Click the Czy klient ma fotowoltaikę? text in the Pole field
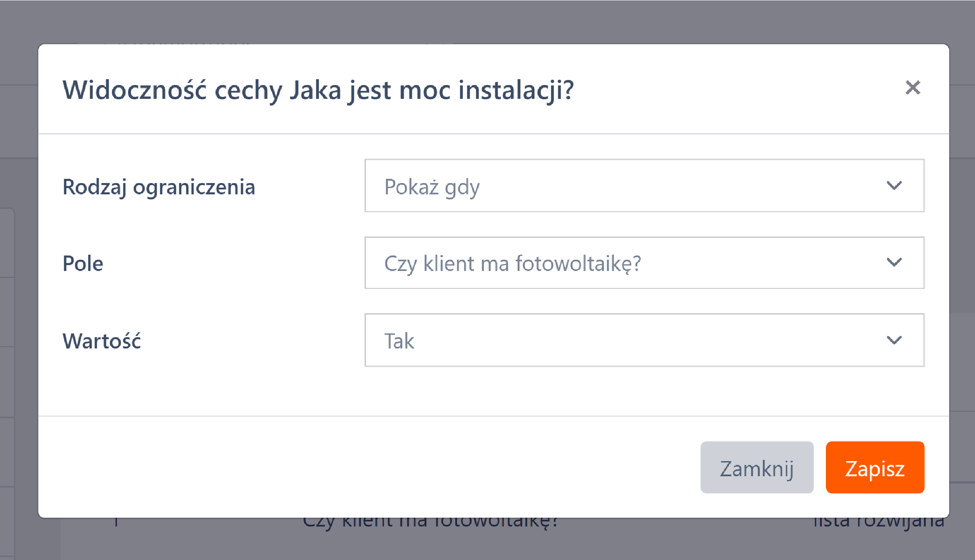The image size is (975, 560). pos(512,264)
